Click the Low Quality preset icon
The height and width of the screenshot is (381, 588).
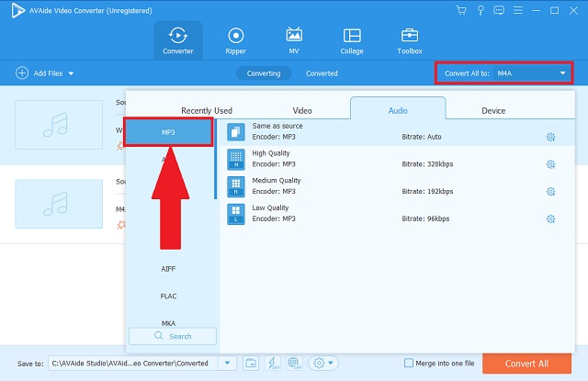tap(236, 214)
